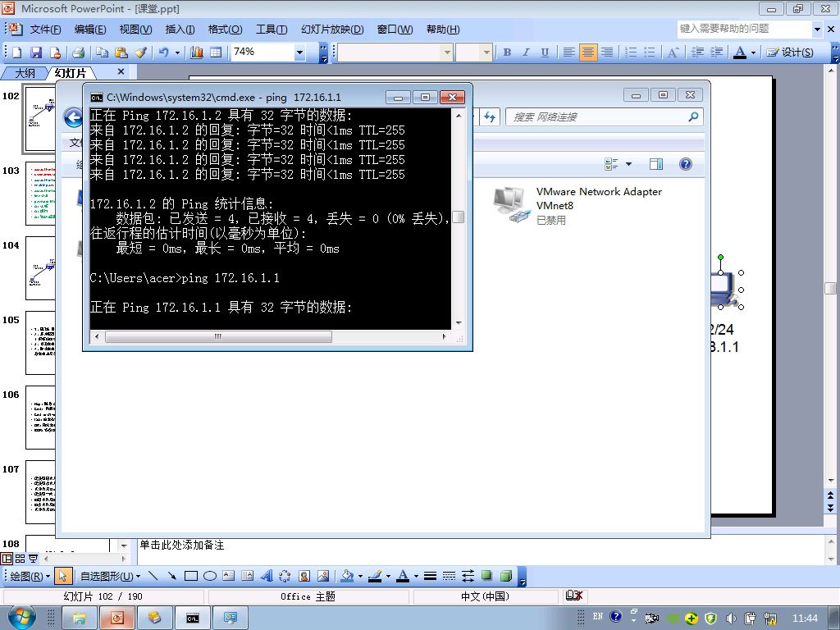Image resolution: width=840 pixels, height=630 pixels.
Task: Open the font size dropdown
Action: coord(486,52)
